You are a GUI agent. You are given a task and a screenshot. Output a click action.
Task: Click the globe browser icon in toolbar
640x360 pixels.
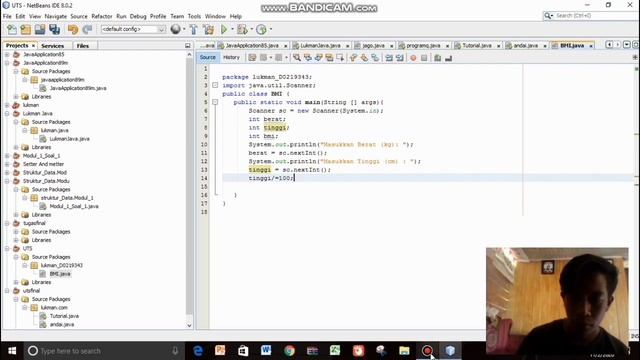click(x=176, y=29)
